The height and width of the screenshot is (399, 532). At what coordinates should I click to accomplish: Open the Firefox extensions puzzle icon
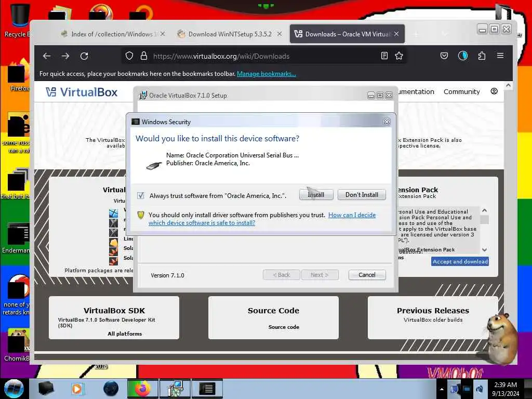482,56
